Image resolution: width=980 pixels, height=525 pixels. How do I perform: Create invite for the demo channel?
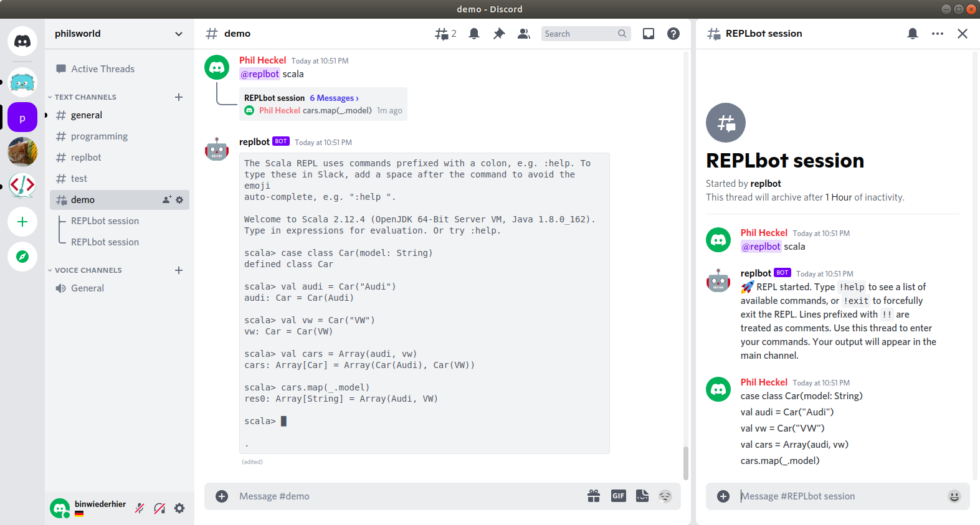(167, 200)
